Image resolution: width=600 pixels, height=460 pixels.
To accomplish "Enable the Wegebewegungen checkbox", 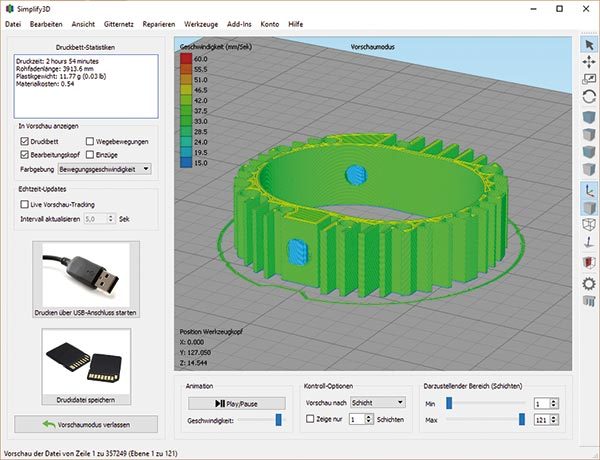I will click(91, 142).
